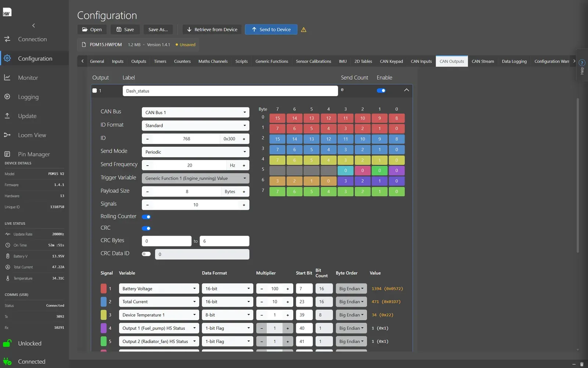Toggle the Enable switch for Dash_status
Image resolution: width=588 pixels, height=368 pixels.
coord(381,91)
